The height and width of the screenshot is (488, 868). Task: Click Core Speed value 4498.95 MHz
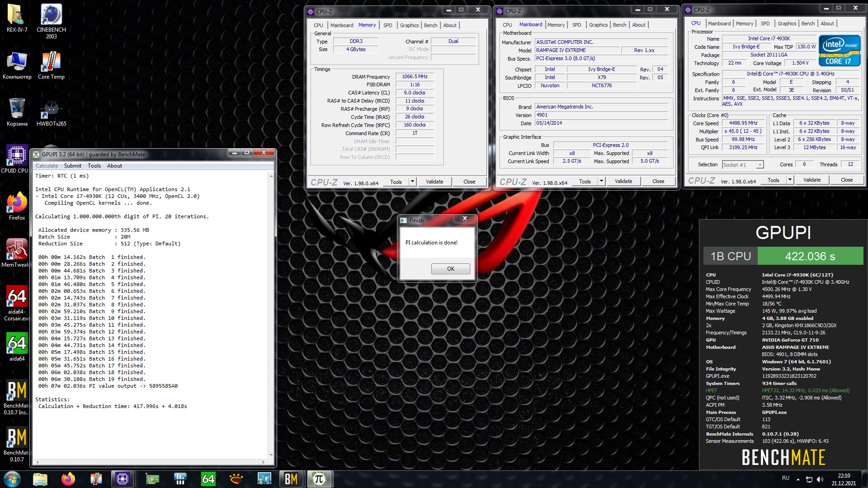[x=743, y=123]
